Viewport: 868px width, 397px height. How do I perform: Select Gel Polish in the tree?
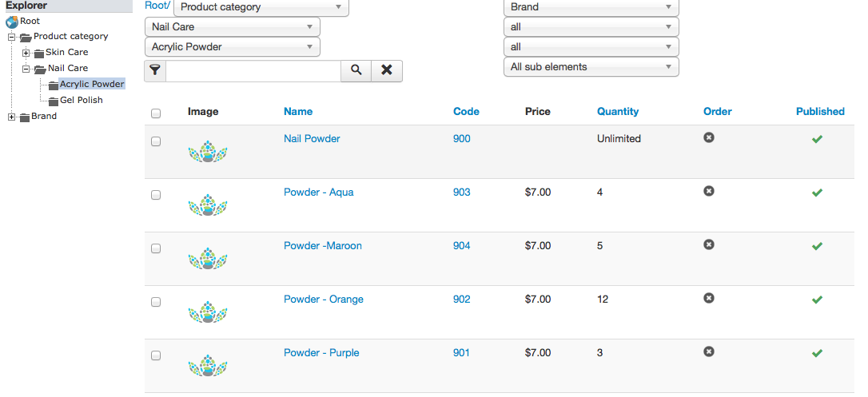coord(82,100)
